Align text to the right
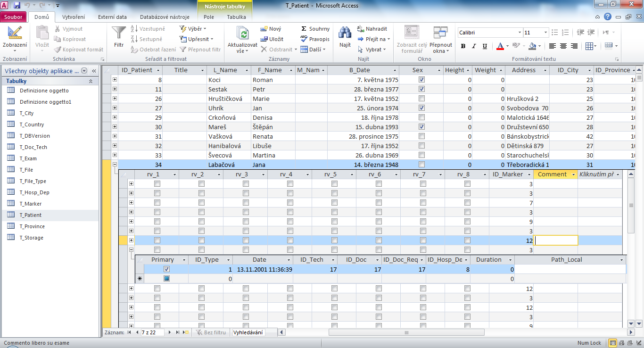Viewport: 644px width, 348px height. click(x=574, y=46)
